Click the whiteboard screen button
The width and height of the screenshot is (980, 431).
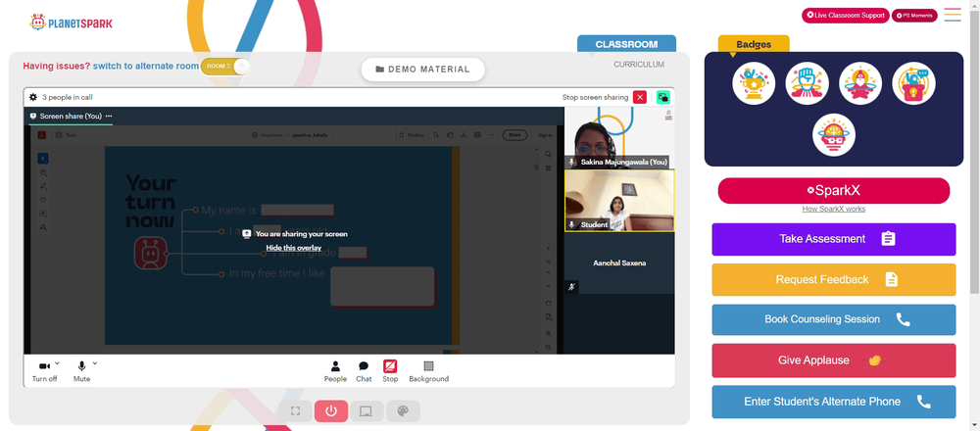coord(367,411)
